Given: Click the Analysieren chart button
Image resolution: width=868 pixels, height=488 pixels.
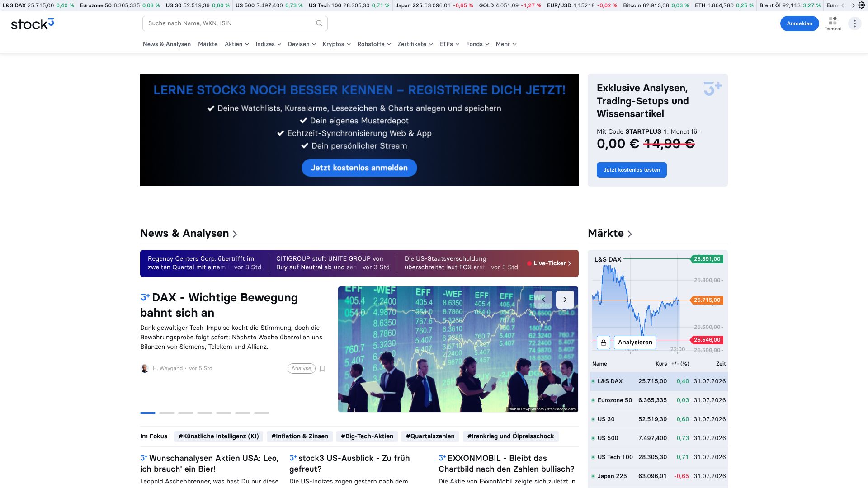Looking at the screenshot, I should tap(635, 343).
